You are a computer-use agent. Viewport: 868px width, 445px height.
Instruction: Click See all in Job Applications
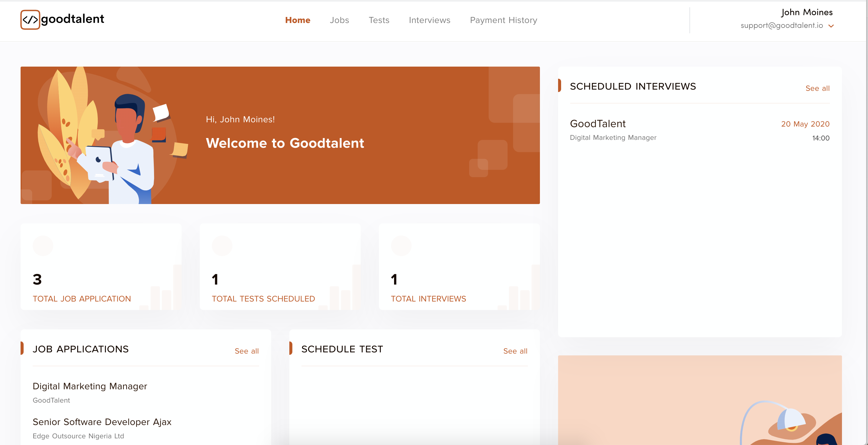[246, 351]
